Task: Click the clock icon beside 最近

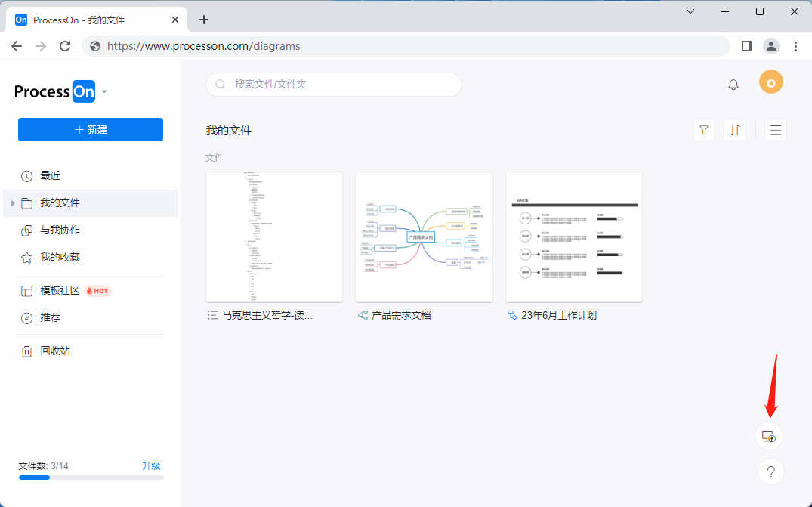Action: [x=27, y=176]
